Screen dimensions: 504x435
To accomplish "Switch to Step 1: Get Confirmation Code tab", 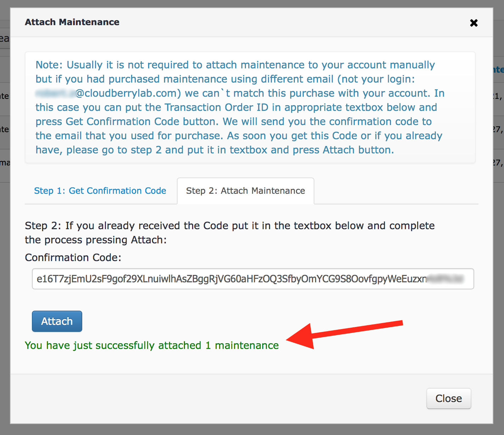I will 100,191.
